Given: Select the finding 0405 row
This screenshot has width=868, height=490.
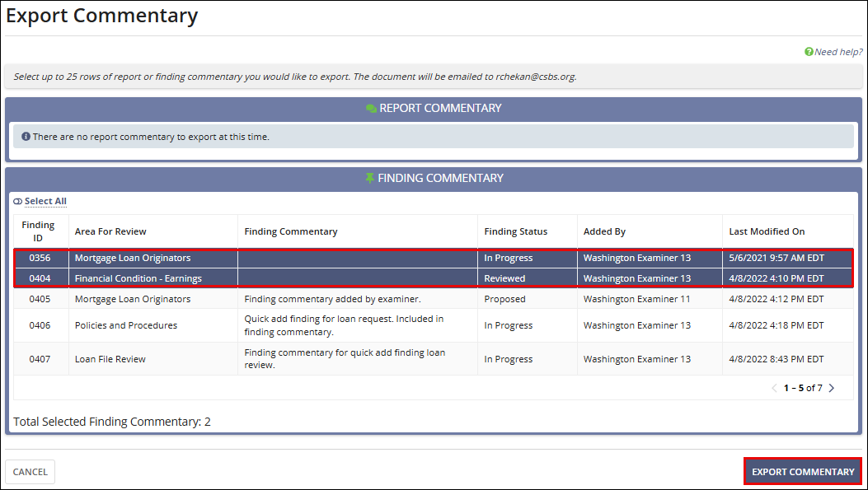Looking at the screenshot, I should [330, 298].
